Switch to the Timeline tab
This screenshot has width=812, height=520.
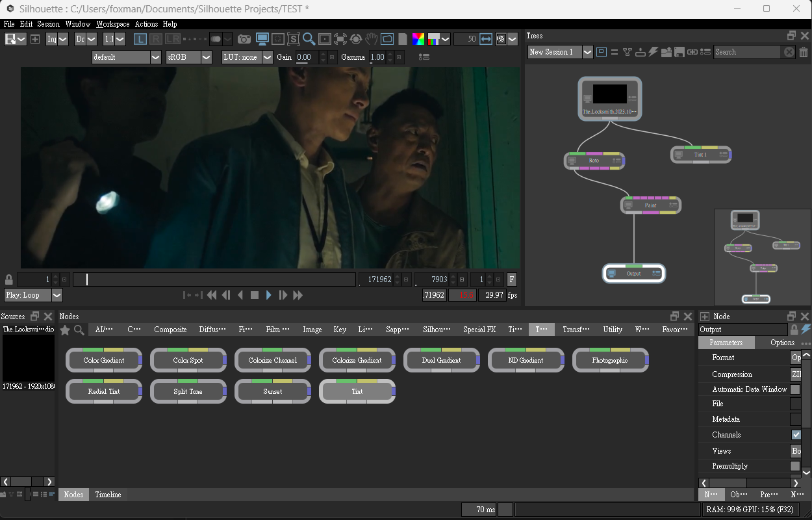pyautogui.click(x=108, y=495)
